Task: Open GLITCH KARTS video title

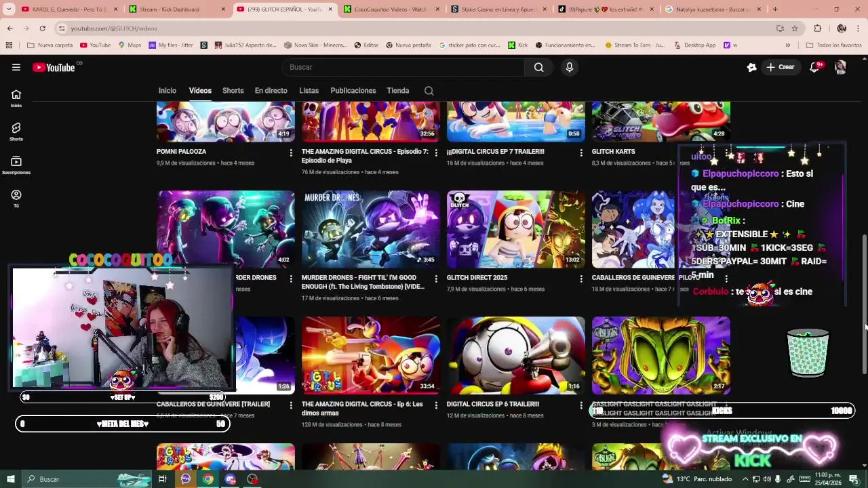Action: click(x=612, y=152)
